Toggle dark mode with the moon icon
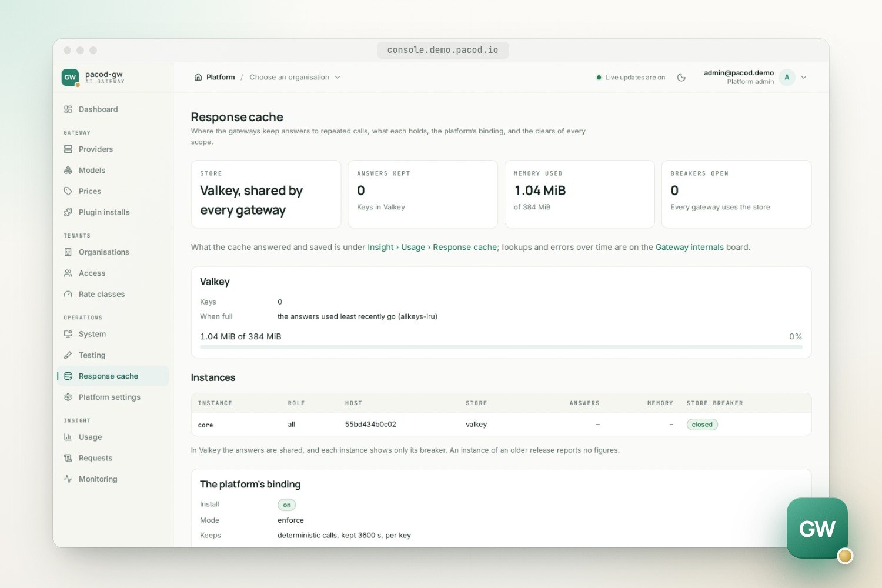 [681, 78]
